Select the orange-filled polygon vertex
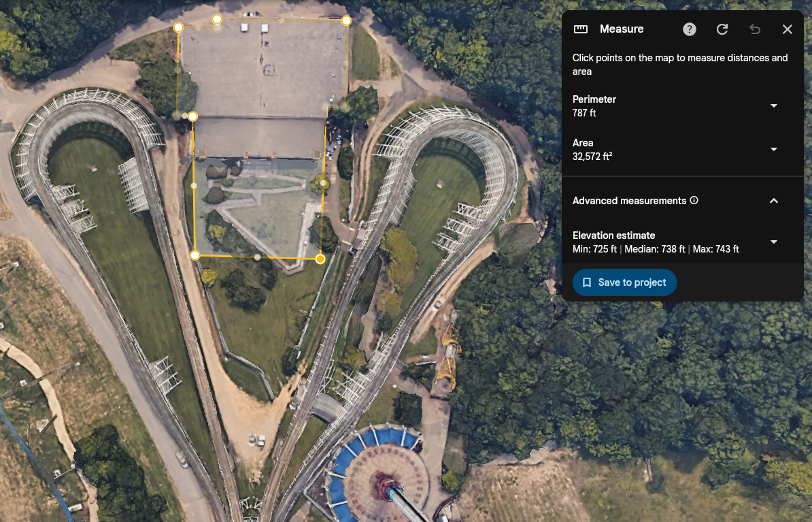 [x=320, y=259]
